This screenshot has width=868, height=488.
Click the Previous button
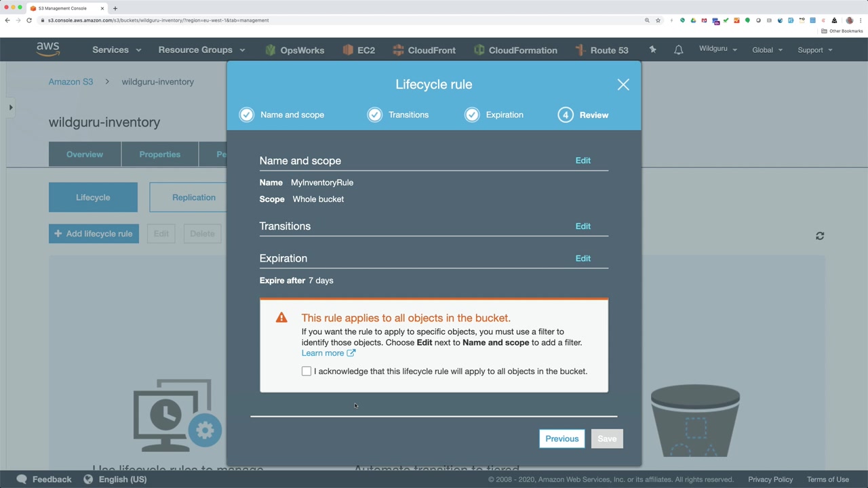(562, 439)
